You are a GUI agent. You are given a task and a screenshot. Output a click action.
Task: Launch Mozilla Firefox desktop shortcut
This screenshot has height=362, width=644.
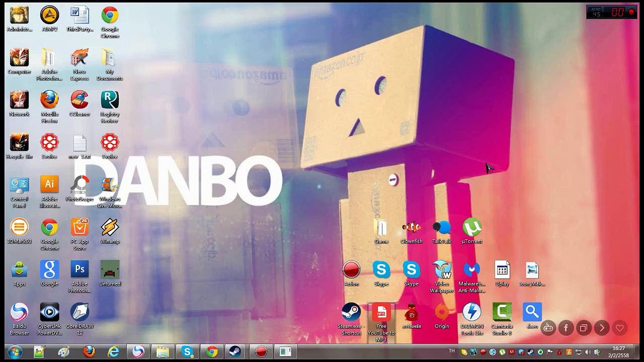coord(49,107)
